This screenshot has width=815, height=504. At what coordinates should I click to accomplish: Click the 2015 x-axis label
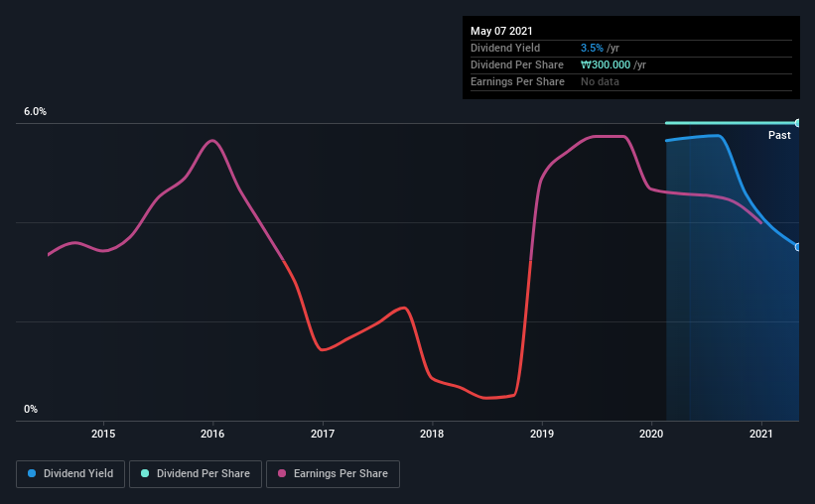(103, 434)
